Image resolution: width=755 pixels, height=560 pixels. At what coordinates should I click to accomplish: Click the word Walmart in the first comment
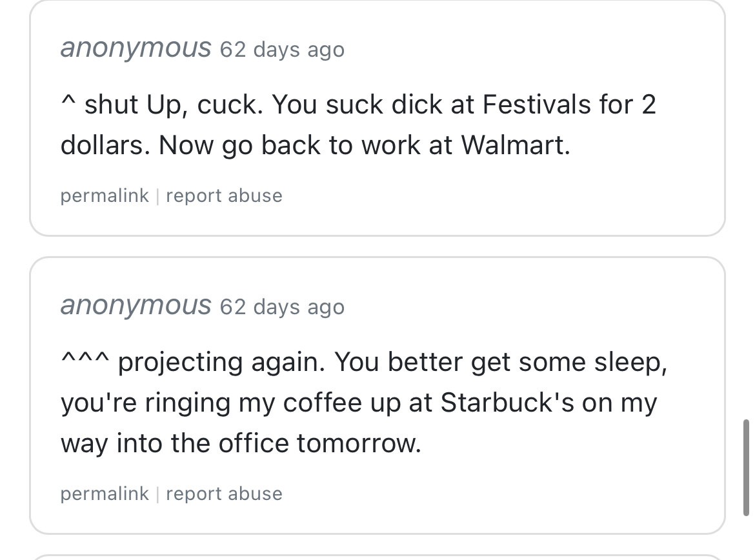point(514,146)
